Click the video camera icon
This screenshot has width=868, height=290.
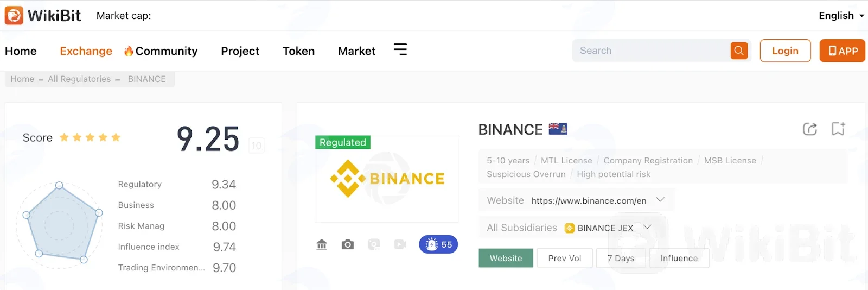tap(400, 244)
